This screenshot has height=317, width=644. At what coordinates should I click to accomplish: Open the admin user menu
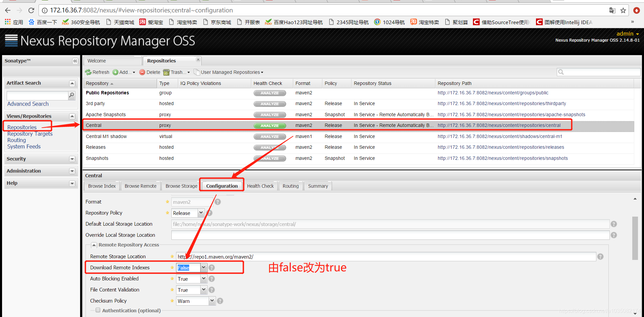coord(628,34)
